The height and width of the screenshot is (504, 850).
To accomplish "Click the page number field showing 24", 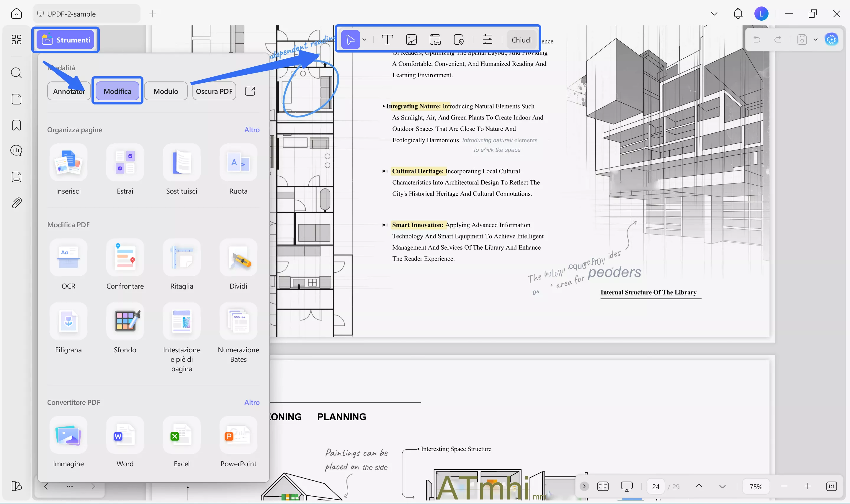I will [x=656, y=486].
